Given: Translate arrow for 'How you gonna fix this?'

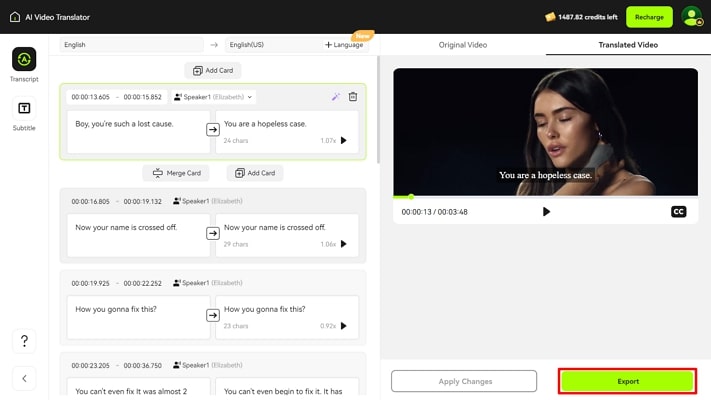Looking at the screenshot, I should 213,315.
